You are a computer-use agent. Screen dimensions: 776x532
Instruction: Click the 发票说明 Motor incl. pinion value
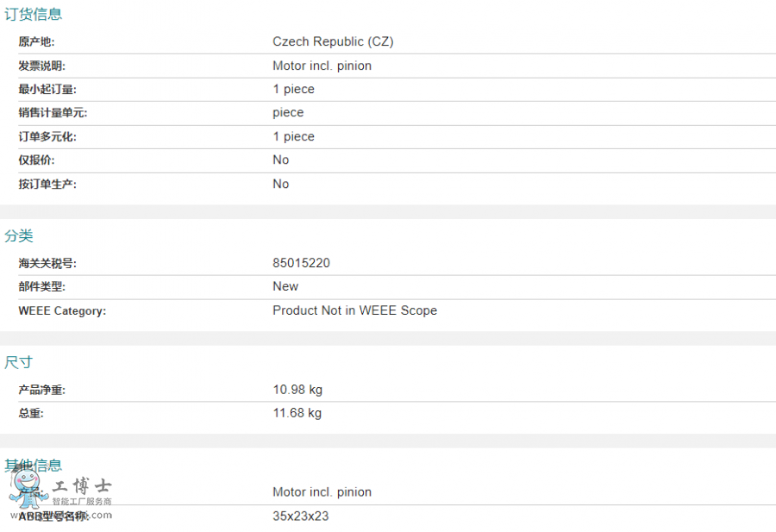tap(322, 66)
